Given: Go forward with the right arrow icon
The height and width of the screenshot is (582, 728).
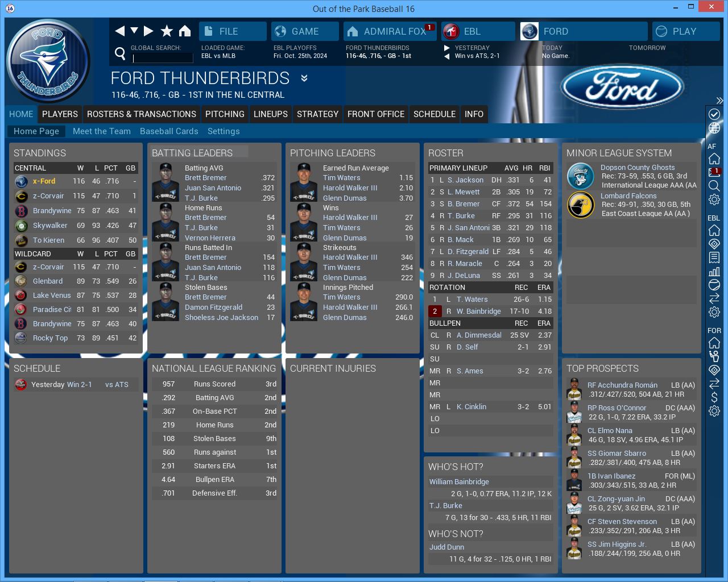Looking at the screenshot, I should pos(148,31).
